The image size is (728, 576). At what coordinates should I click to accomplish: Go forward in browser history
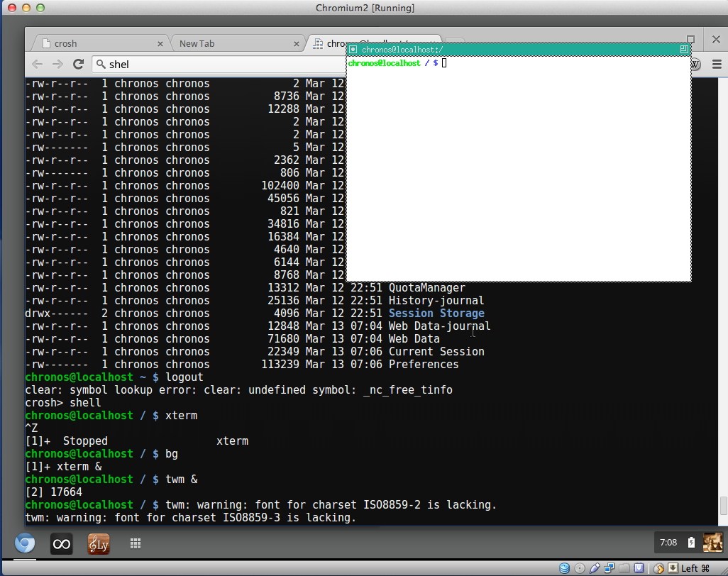[x=57, y=64]
